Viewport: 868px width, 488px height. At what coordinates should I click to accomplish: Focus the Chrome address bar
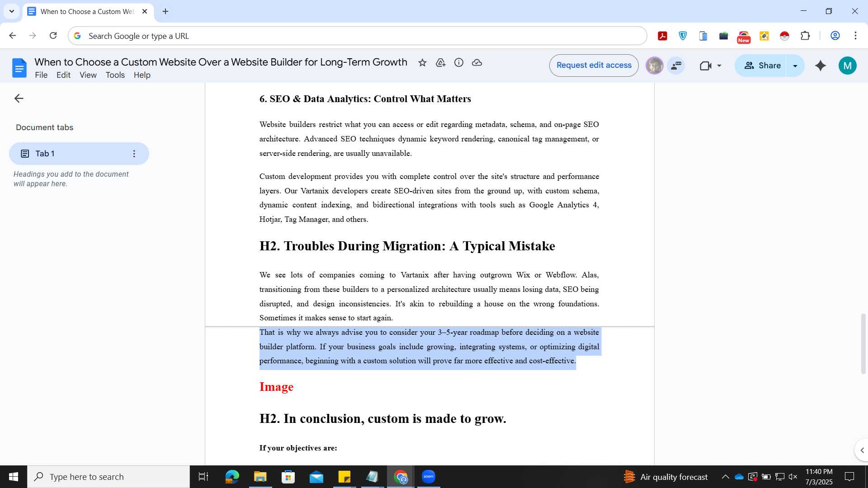[x=357, y=36]
